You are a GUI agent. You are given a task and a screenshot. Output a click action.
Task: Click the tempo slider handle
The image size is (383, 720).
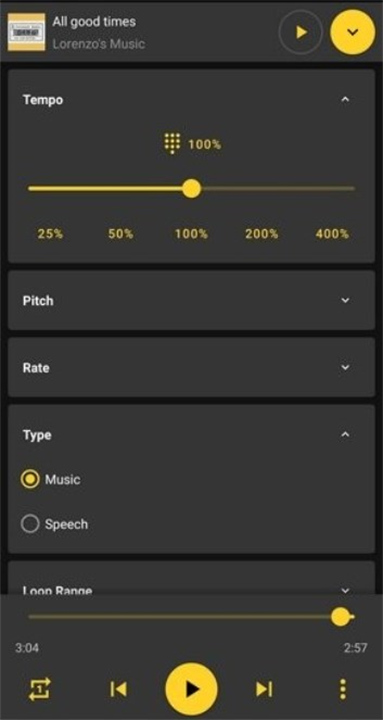[x=192, y=188]
